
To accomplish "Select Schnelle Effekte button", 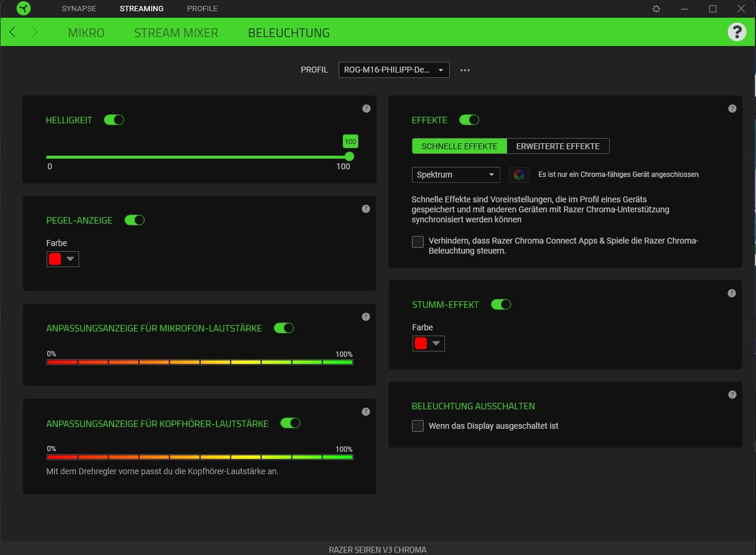I will [x=459, y=146].
